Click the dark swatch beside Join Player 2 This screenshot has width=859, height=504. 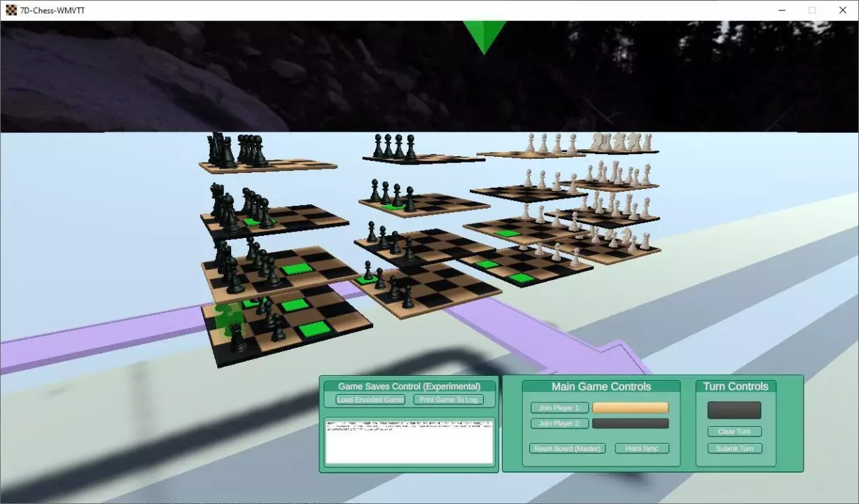pyautogui.click(x=630, y=423)
